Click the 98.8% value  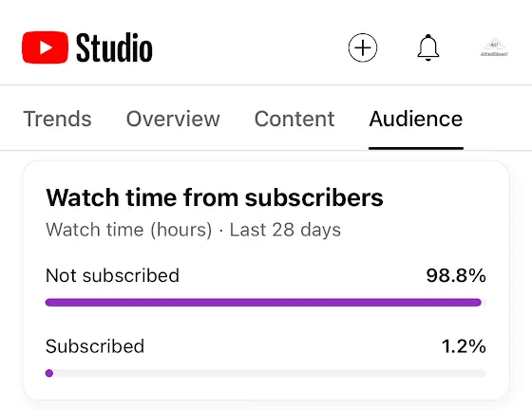click(x=456, y=275)
